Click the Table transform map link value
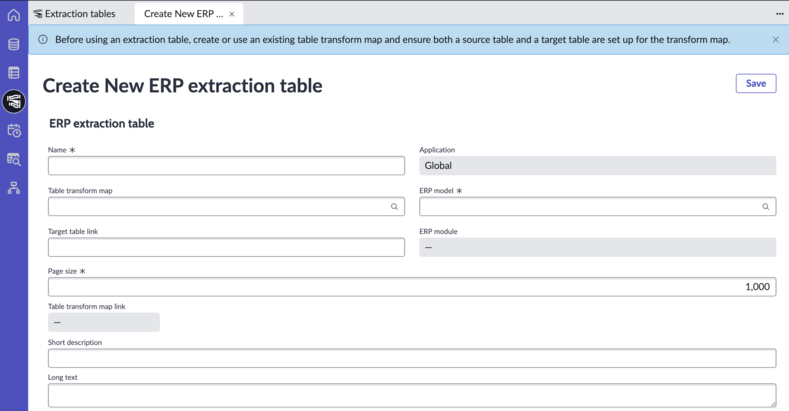 (x=104, y=322)
